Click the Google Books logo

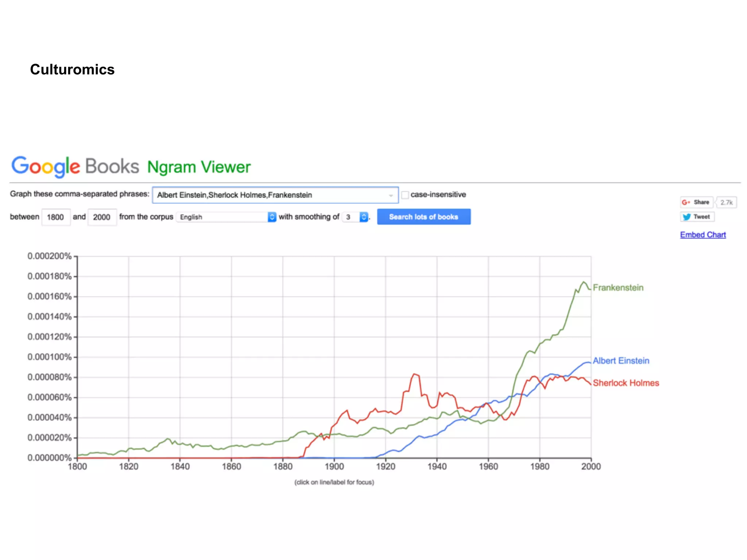pyautogui.click(x=75, y=166)
